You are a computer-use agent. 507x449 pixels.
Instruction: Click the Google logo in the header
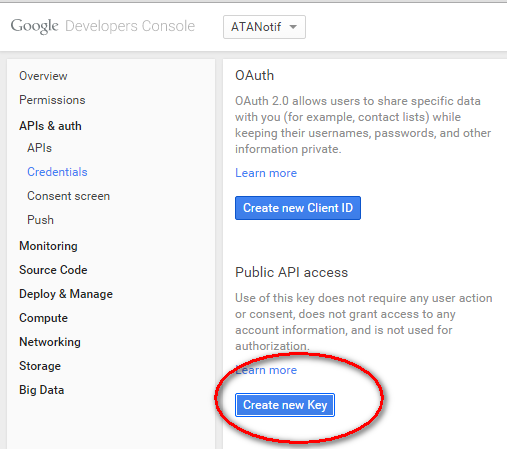[34, 26]
